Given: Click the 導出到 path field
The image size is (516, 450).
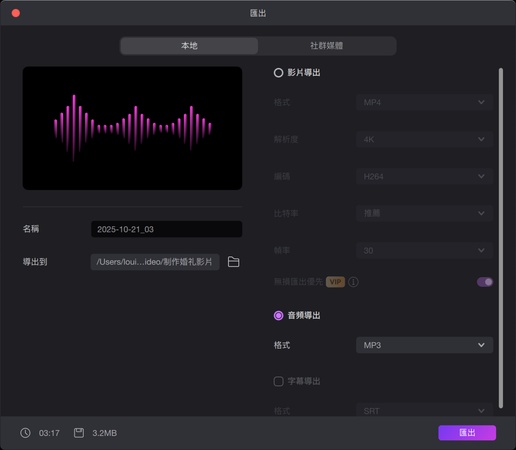Looking at the screenshot, I should 155,262.
